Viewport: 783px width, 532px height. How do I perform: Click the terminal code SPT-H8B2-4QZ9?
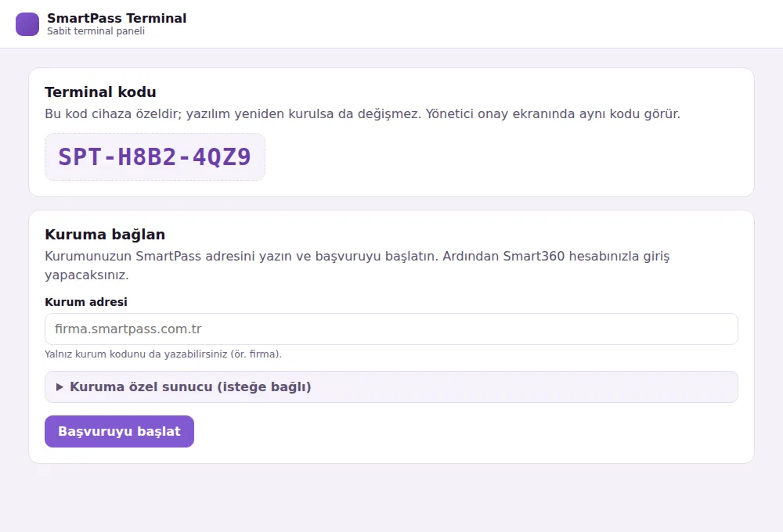155,156
